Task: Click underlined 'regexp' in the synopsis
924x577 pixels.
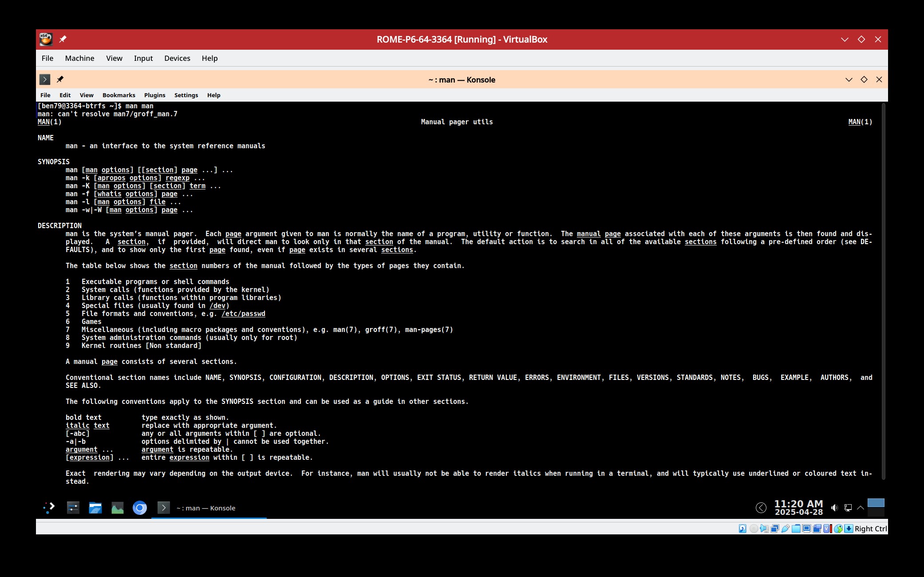Action: tap(178, 178)
